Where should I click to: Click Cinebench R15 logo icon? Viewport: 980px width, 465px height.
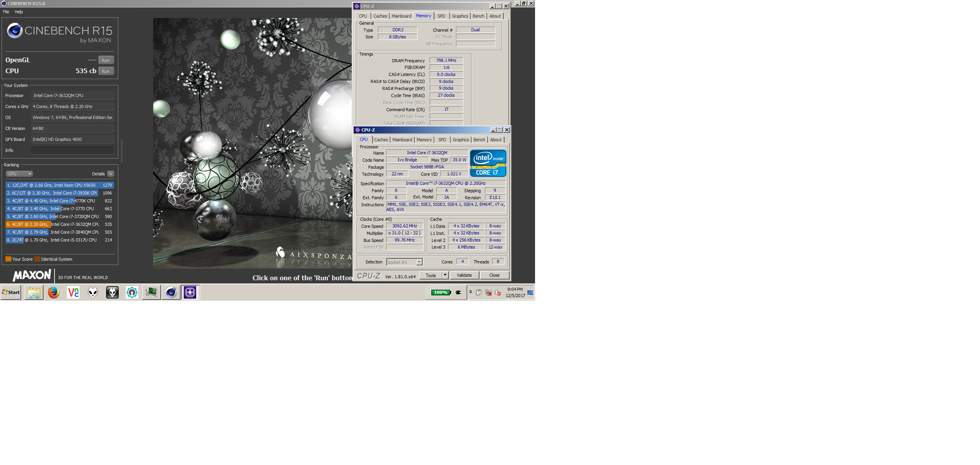pyautogui.click(x=15, y=31)
